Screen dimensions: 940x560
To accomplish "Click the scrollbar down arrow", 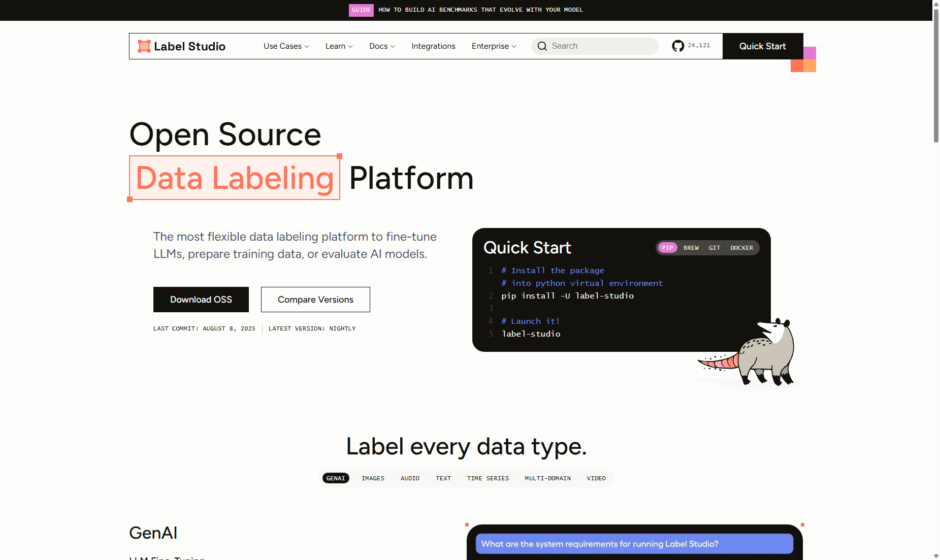I will (x=936, y=556).
